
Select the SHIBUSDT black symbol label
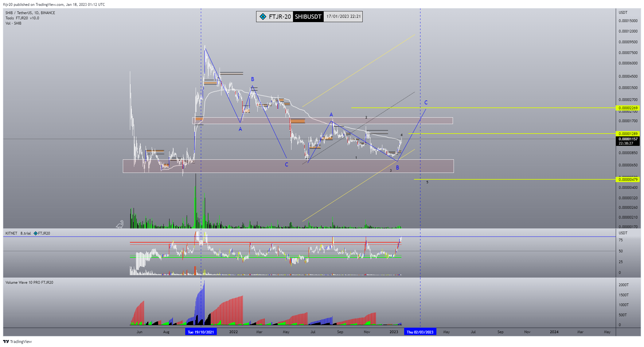tap(308, 17)
